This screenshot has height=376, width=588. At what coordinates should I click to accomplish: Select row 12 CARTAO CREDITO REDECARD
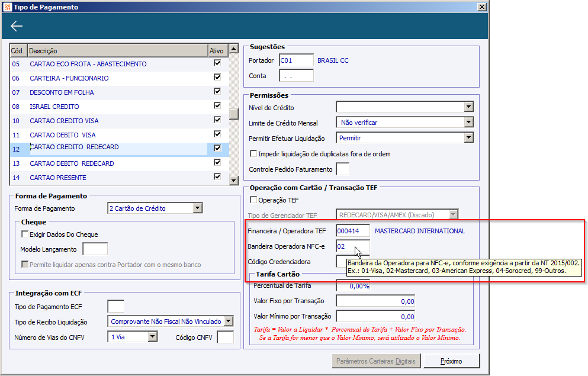point(119,149)
